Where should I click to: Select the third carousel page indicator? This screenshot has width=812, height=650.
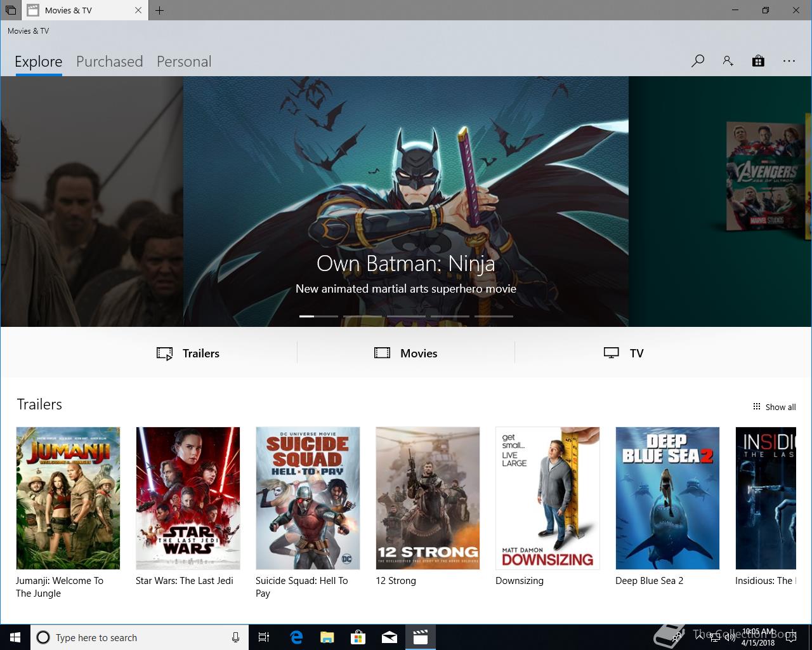click(406, 316)
